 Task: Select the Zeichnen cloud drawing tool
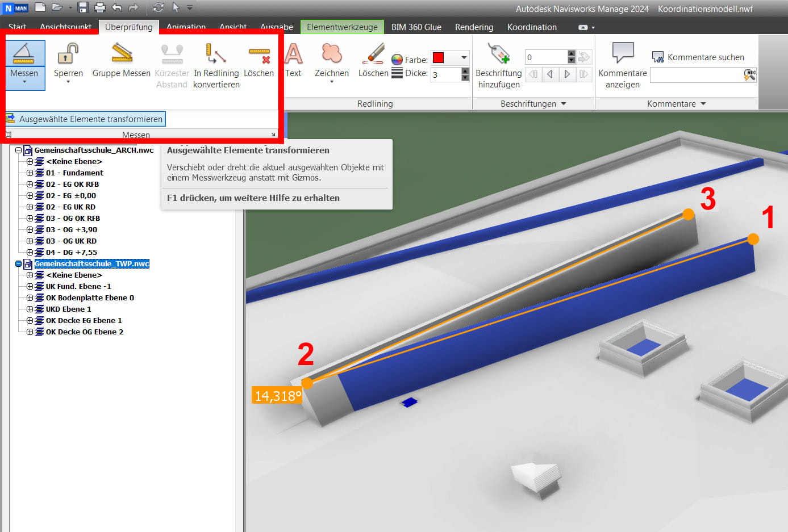pyautogui.click(x=332, y=55)
